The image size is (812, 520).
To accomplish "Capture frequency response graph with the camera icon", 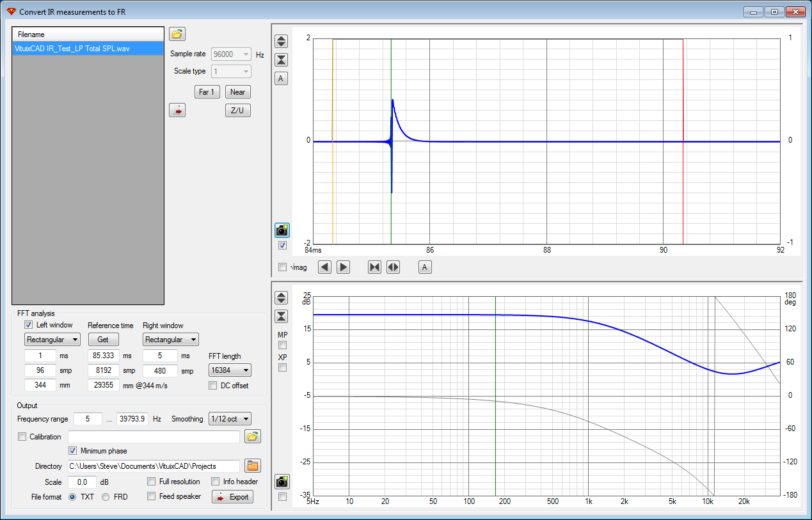I will (x=282, y=482).
